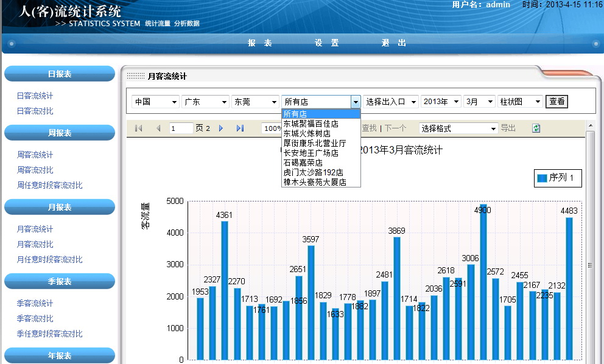
Task: Open the 中国 country dropdown
Action: (155, 102)
